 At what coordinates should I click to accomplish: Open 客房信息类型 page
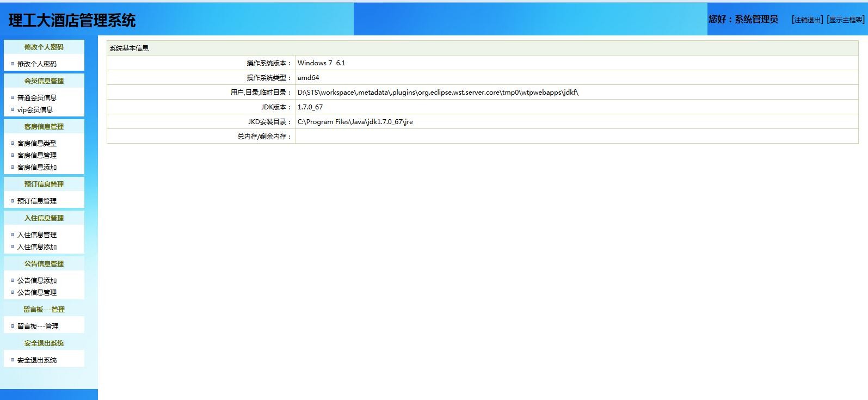(x=37, y=143)
